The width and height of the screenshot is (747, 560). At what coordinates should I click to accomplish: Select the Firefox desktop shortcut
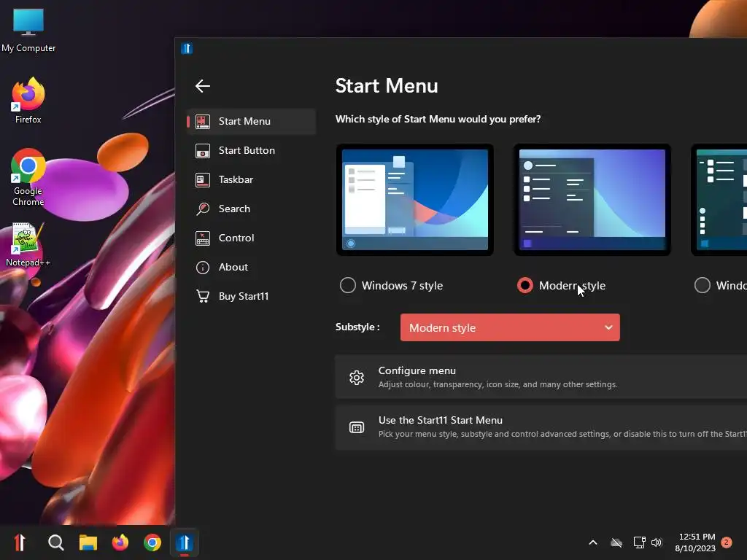coord(28,101)
